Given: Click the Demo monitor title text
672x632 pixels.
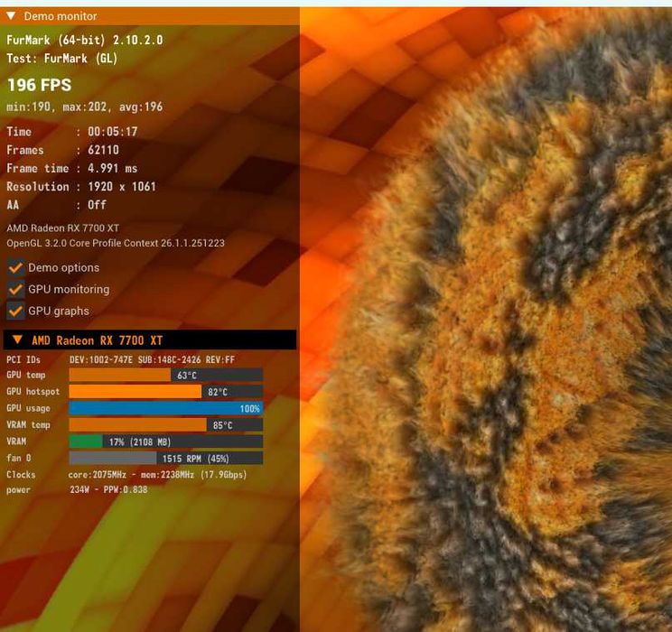Looking at the screenshot, I should pyautogui.click(x=61, y=16).
